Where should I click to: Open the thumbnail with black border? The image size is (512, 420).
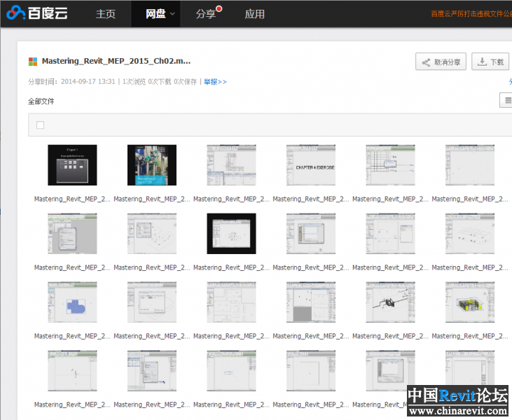tap(232, 234)
